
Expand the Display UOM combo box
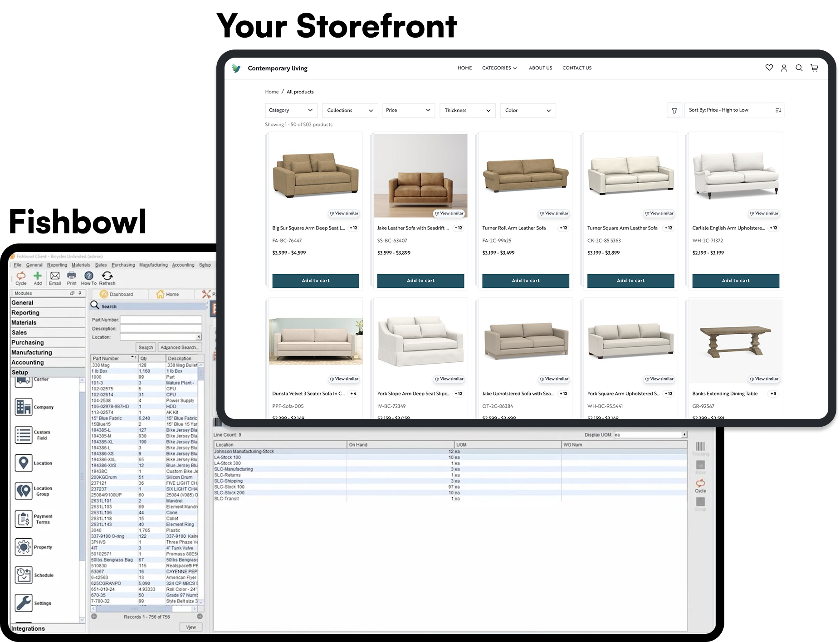click(684, 435)
